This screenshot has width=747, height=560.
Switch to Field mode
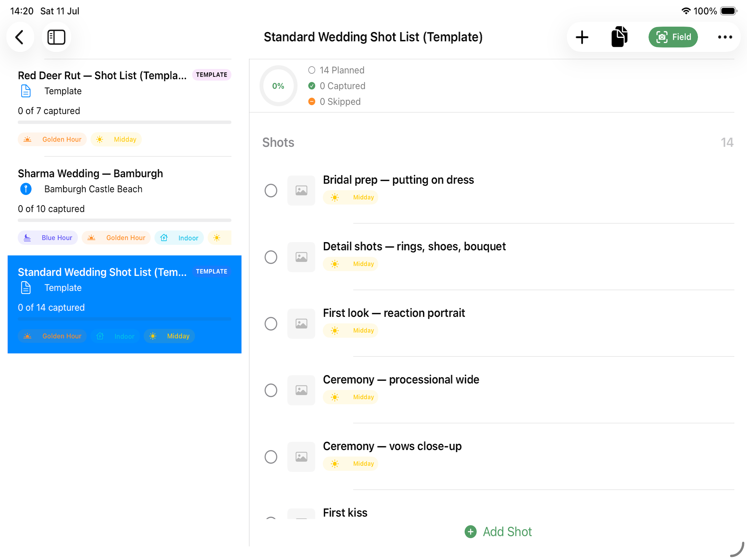coord(673,37)
